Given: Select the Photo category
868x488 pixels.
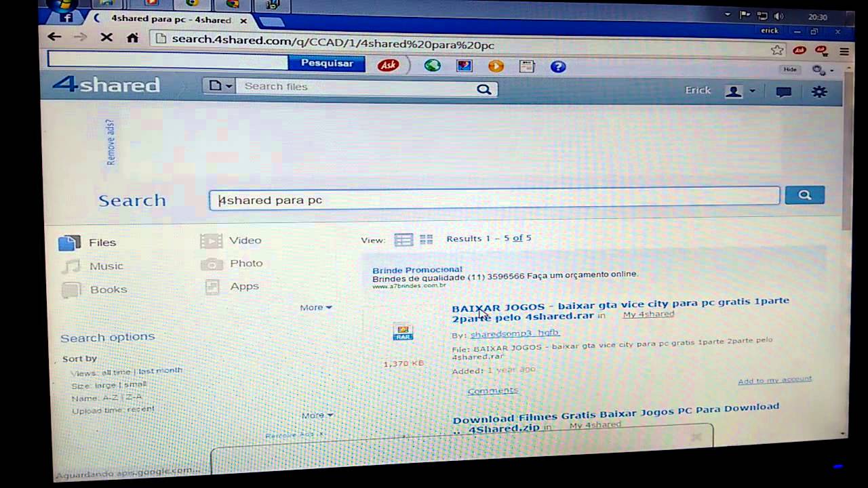Looking at the screenshot, I should pos(232,264).
